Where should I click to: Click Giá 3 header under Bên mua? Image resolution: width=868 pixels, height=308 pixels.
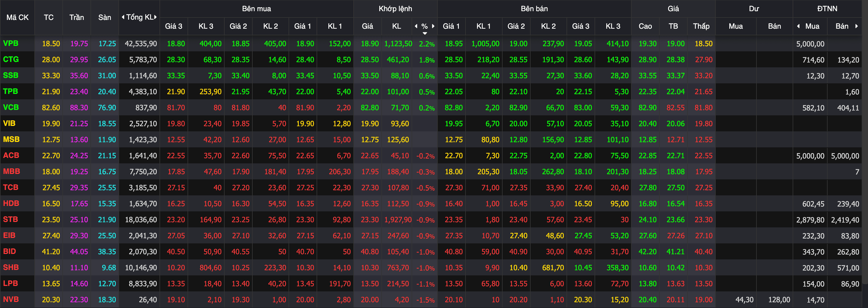tap(174, 26)
